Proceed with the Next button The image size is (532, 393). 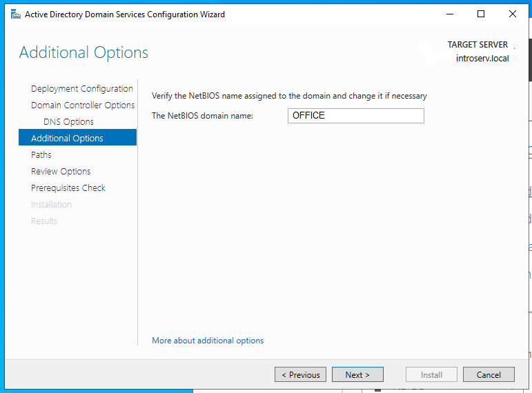tap(357, 375)
